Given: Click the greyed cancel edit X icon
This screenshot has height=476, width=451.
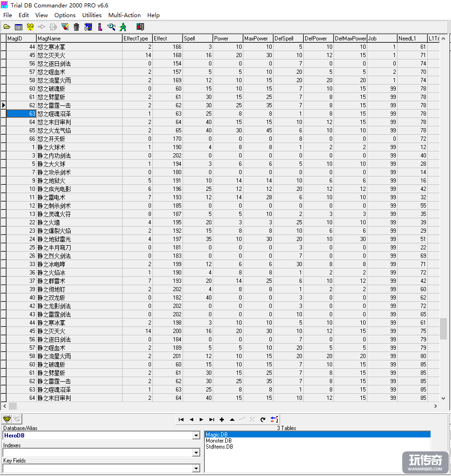Looking at the screenshot, I should (x=252, y=419).
